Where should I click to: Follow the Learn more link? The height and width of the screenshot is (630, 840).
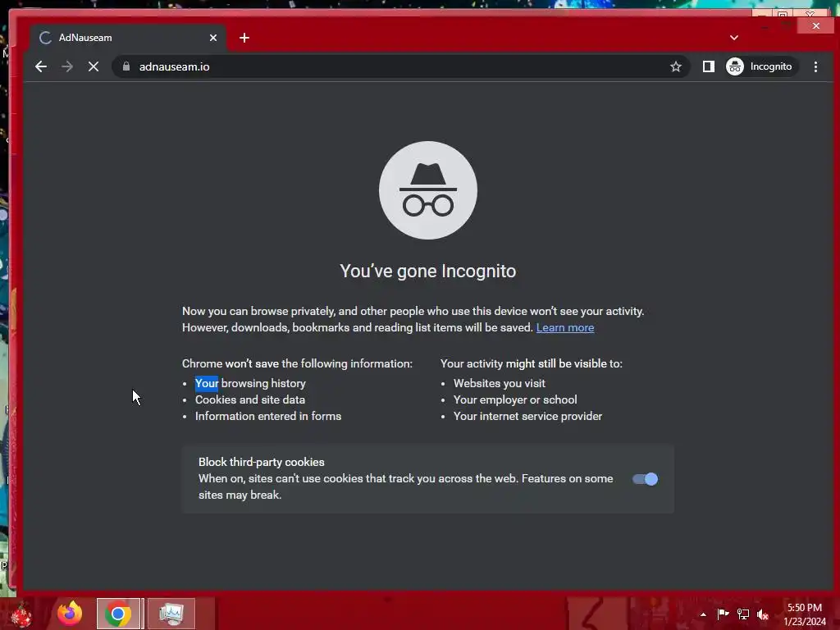(x=565, y=327)
